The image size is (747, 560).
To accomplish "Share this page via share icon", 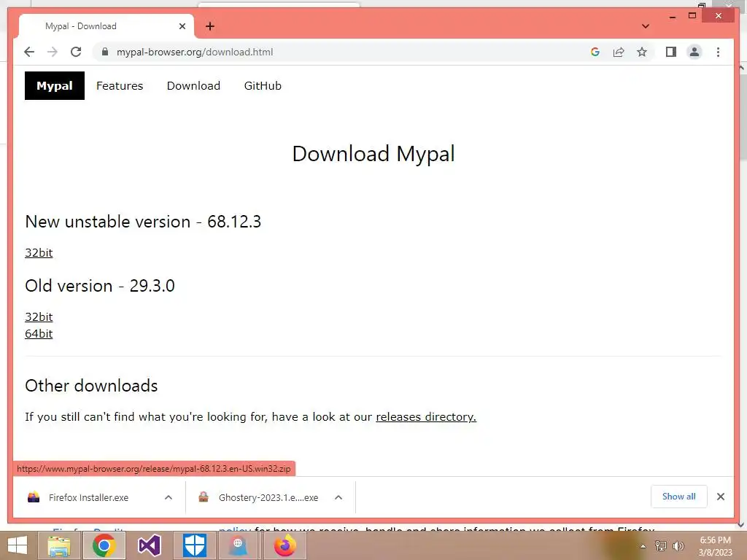I will point(619,52).
